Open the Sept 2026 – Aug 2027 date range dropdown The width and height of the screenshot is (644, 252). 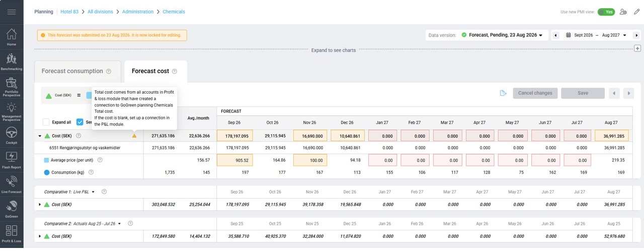[596, 35]
